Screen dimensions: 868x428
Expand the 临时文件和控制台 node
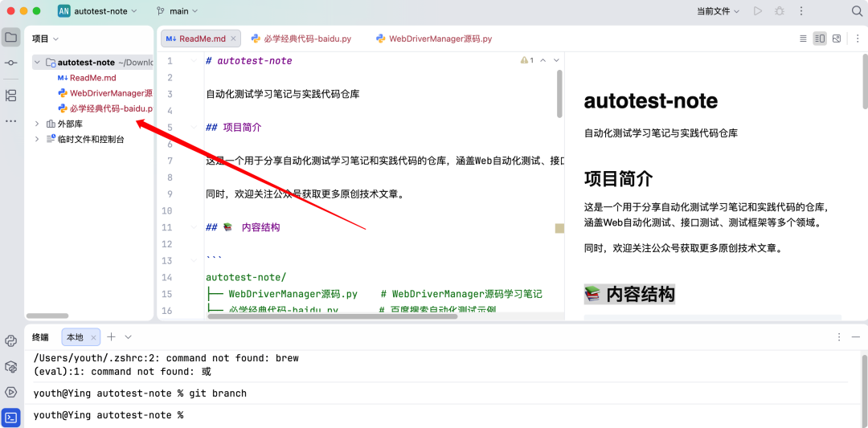36,140
